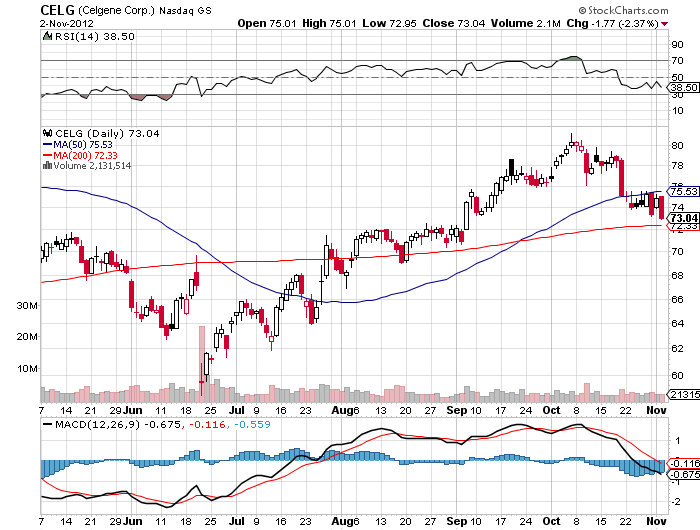Click the 10M volume axis label

[x=27, y=369]
